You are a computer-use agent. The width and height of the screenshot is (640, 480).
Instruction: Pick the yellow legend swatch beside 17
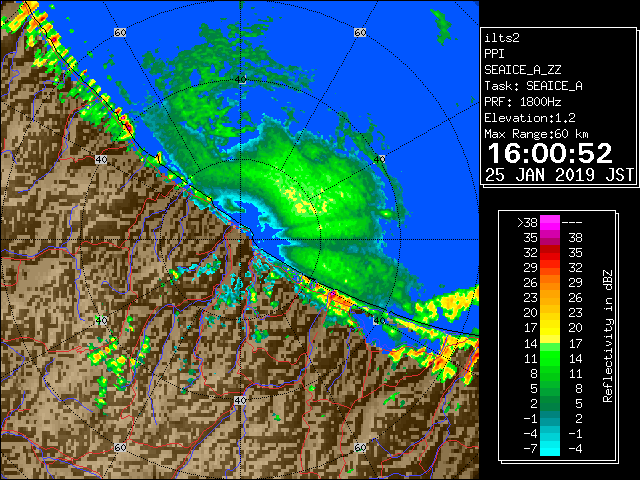tap(550, 328)
